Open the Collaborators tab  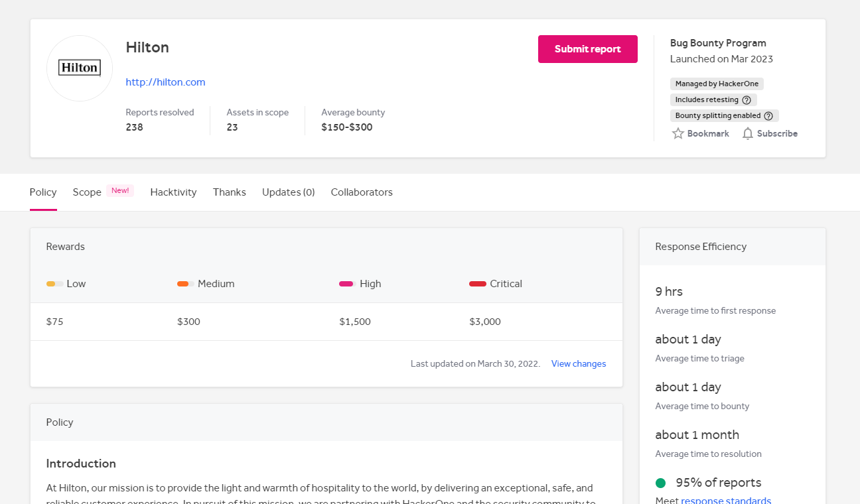[x=362, y=192]
